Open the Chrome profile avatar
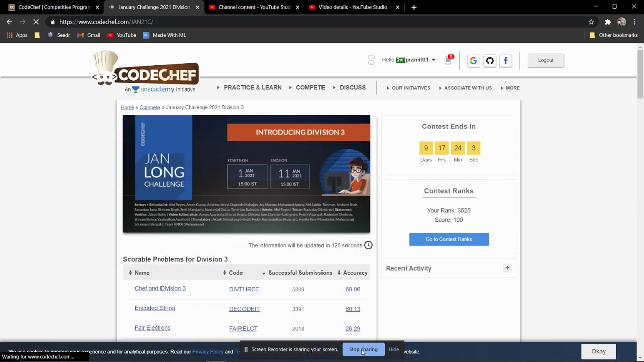The width and height of the screenshot is (644, 362). coord(622,22)
